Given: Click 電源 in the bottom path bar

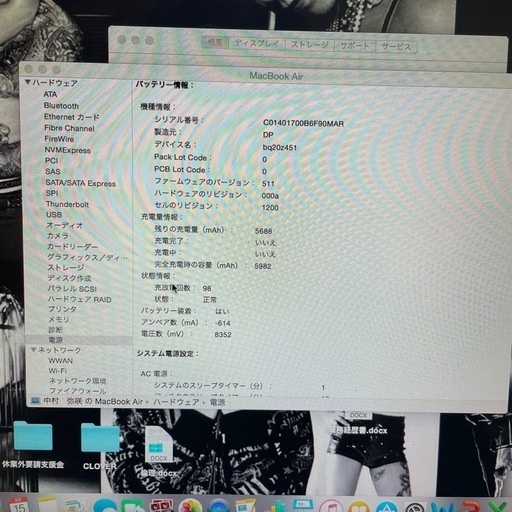Looking at the screenshot, I should (x=217, y=402).
